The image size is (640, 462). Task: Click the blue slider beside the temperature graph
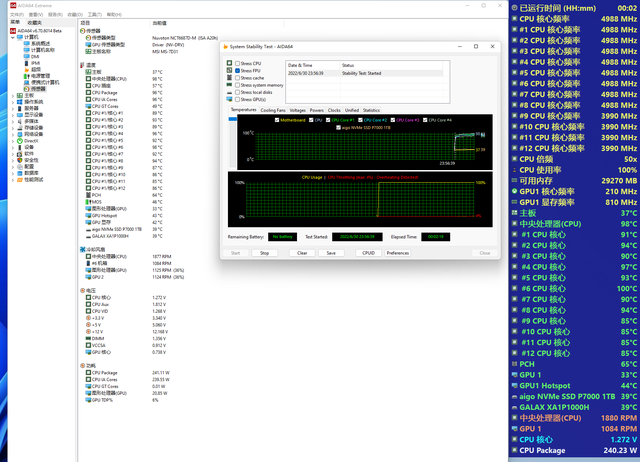click(234, 120)
